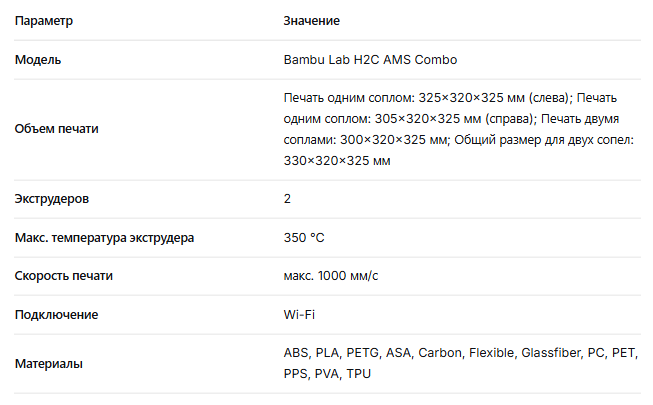The width and height of the screenshot is (653, 405).
Task: Select the Объем печати row label
Action: (x=57, y=129)
